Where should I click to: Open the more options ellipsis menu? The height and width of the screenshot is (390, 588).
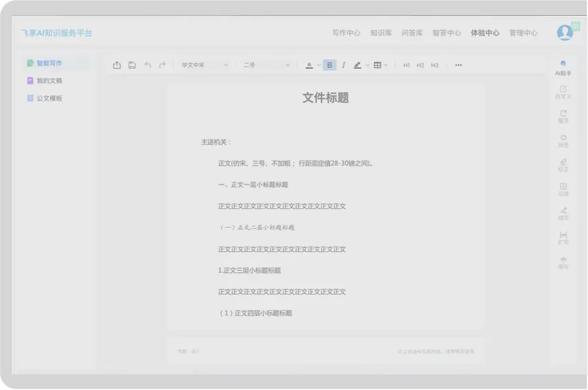[458, 65]
